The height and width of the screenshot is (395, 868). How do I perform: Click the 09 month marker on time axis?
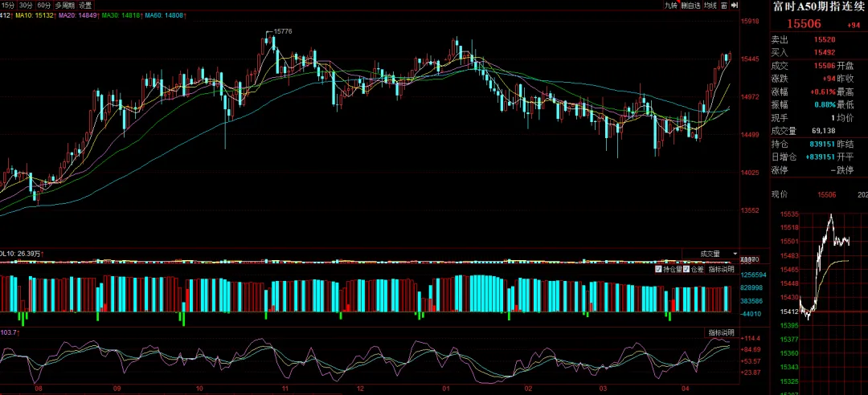coord(117,389)
